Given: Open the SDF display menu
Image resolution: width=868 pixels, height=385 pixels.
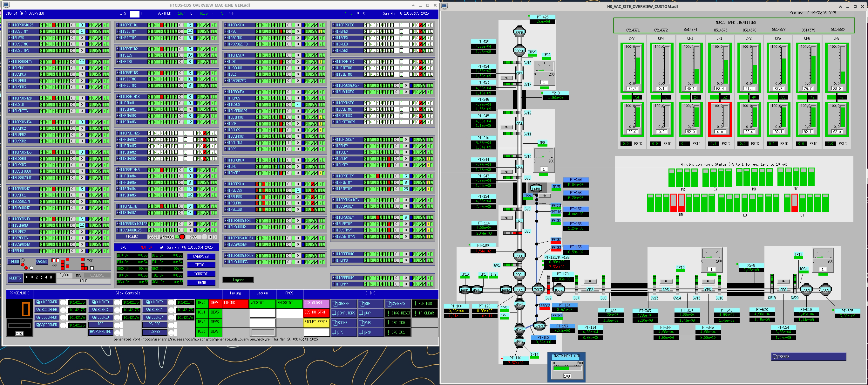Looking at the screenshot, I should [x=371, y=303].
